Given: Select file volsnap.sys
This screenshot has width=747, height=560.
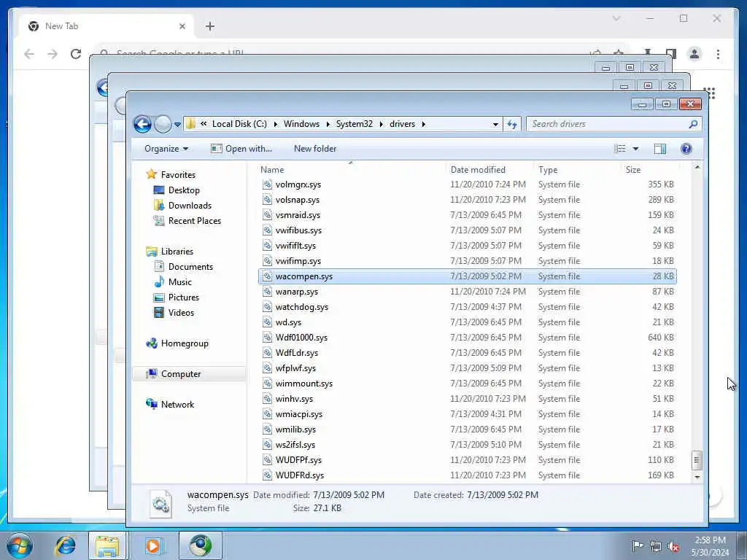Looking at the screenshot, I should click(298, 200).
